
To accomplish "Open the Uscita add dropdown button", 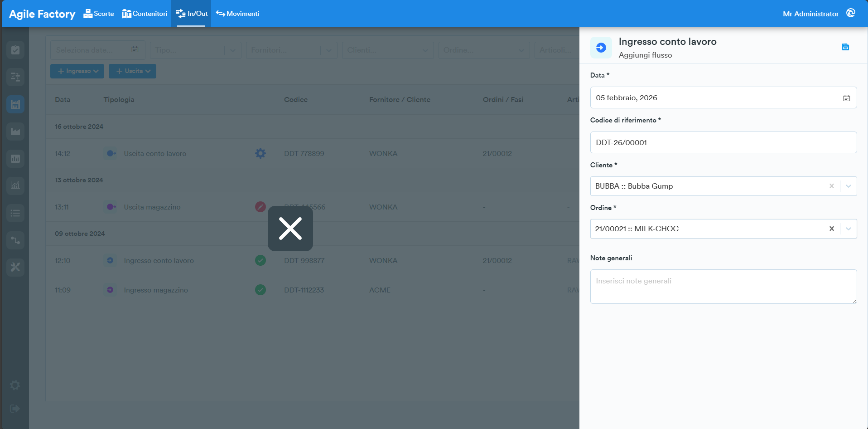I will click(133, 71).
